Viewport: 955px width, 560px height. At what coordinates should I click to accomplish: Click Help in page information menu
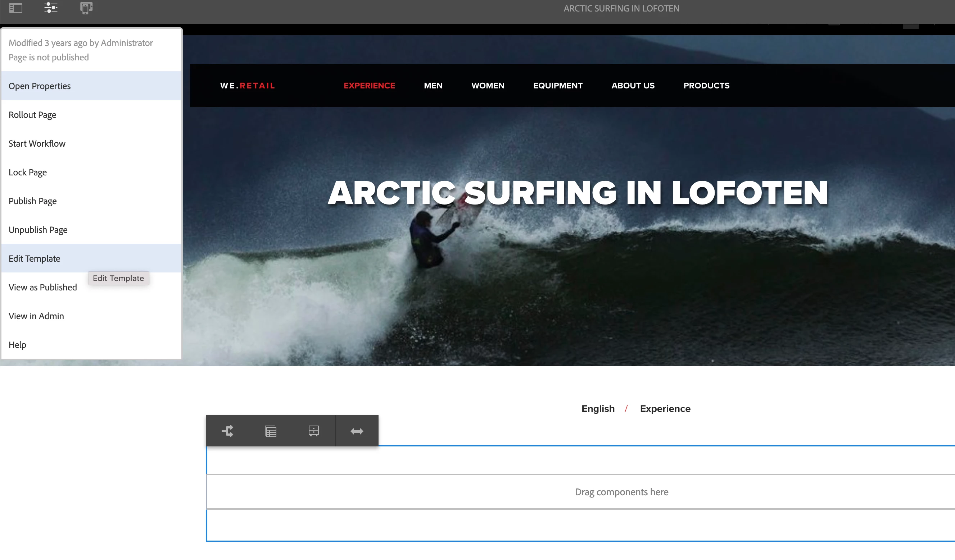point(17,345)
